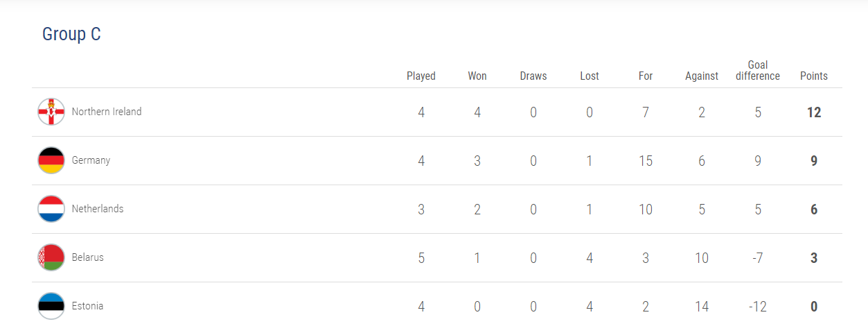Click the Belarus flag icon
Screen dimensions: 868x333
coord(51,257)
